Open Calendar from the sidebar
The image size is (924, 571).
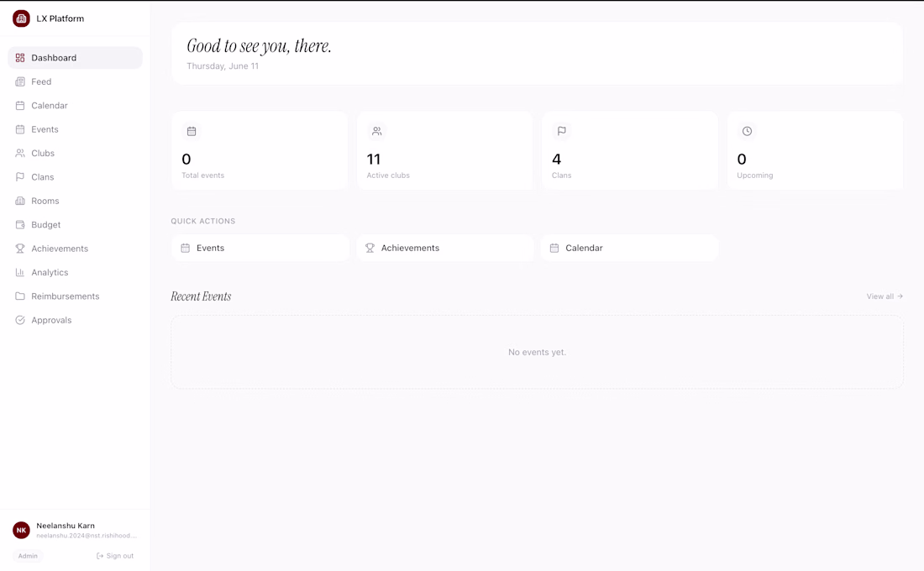(x=75, y=106)
